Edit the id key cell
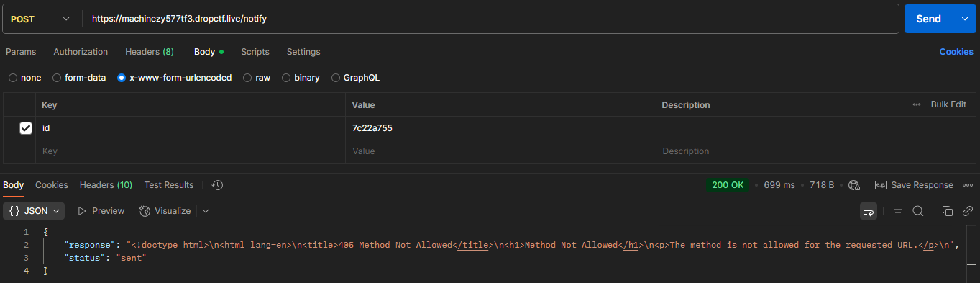The width and height of the screenshot is (980, 283). (191, 128)
